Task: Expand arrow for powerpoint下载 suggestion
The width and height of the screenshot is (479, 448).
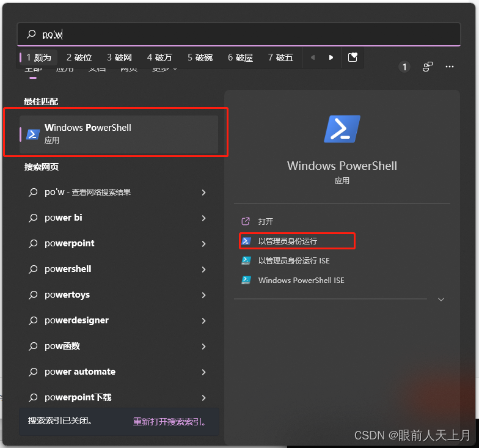Action: click(204, 397)
